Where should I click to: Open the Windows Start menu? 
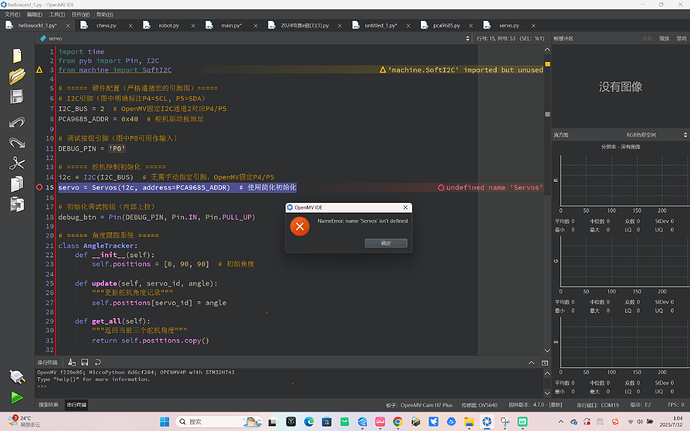pyautogui.click(x=165, y=422)
